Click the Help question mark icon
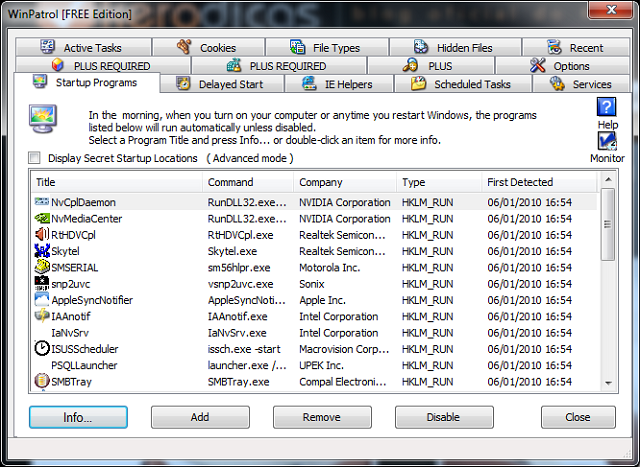 coord(607,107)
